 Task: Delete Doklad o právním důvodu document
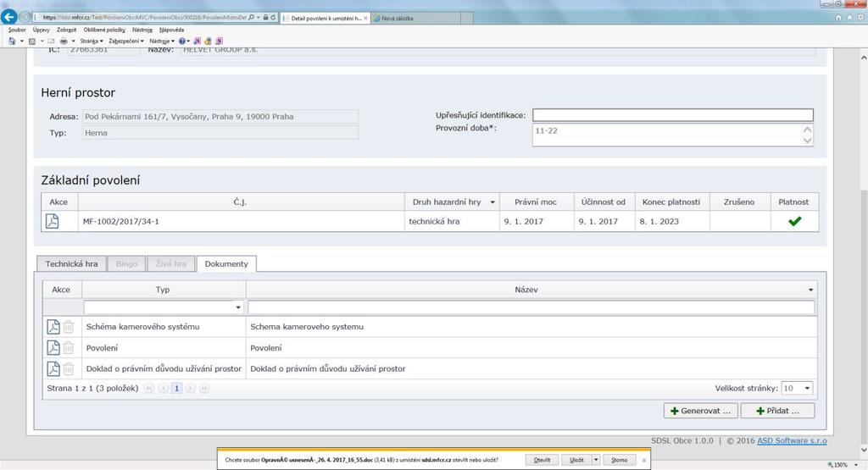[x=68, y=368]
